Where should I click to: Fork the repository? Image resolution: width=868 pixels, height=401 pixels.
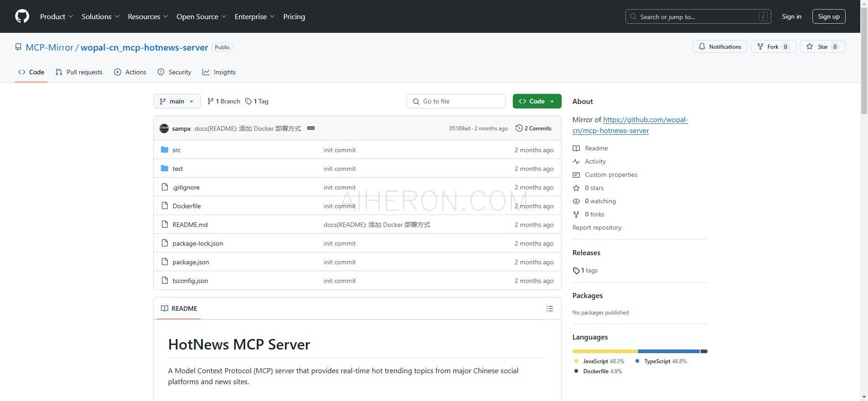point(774,46)
